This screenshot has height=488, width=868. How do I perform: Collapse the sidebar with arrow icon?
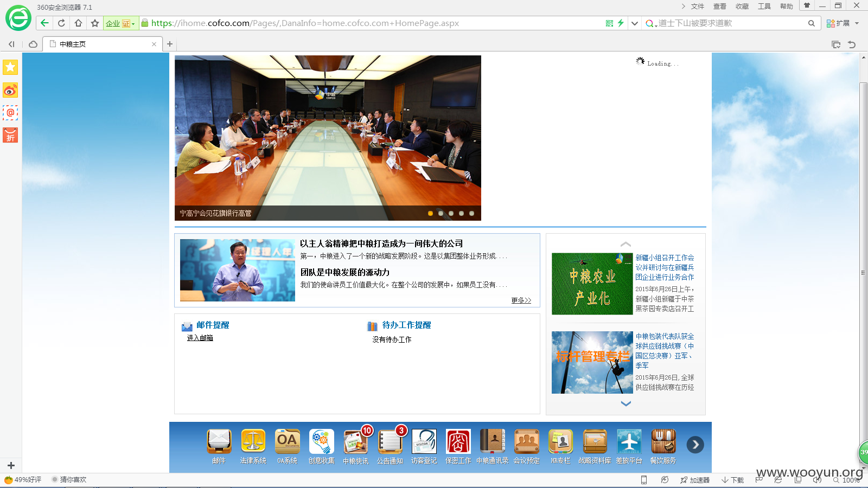pyautogui.click(x=11, y=44)
